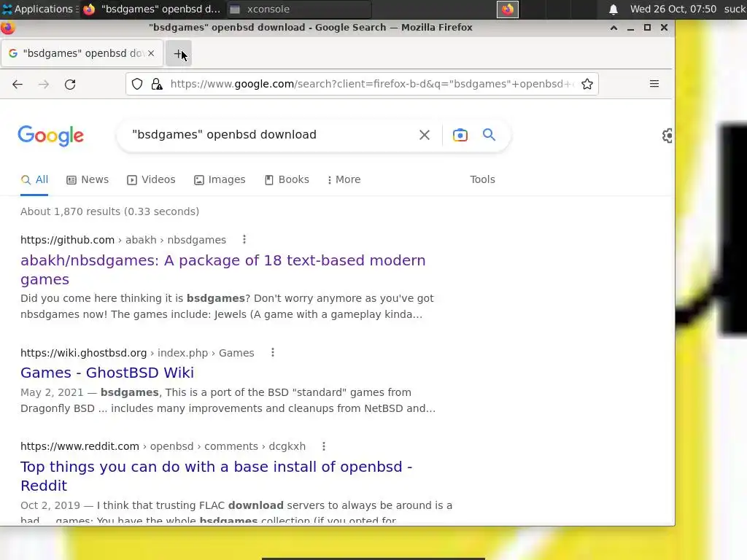Viewport: 747px width, 560px height.
Task: Click the https://github.com breadcrumb text
Action: tap(67, 240)
